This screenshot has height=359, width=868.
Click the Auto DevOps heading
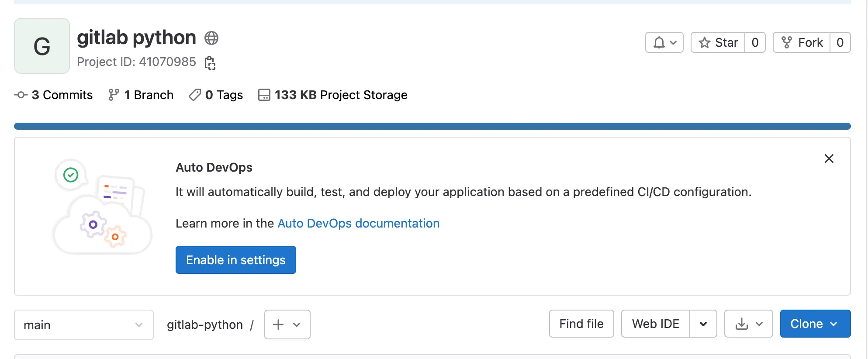214,167
